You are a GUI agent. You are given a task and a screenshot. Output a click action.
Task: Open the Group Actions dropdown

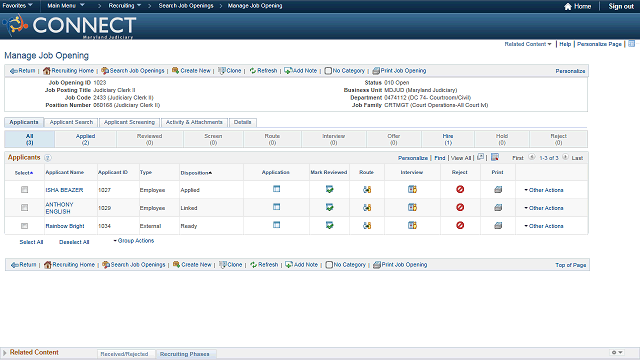134,241
